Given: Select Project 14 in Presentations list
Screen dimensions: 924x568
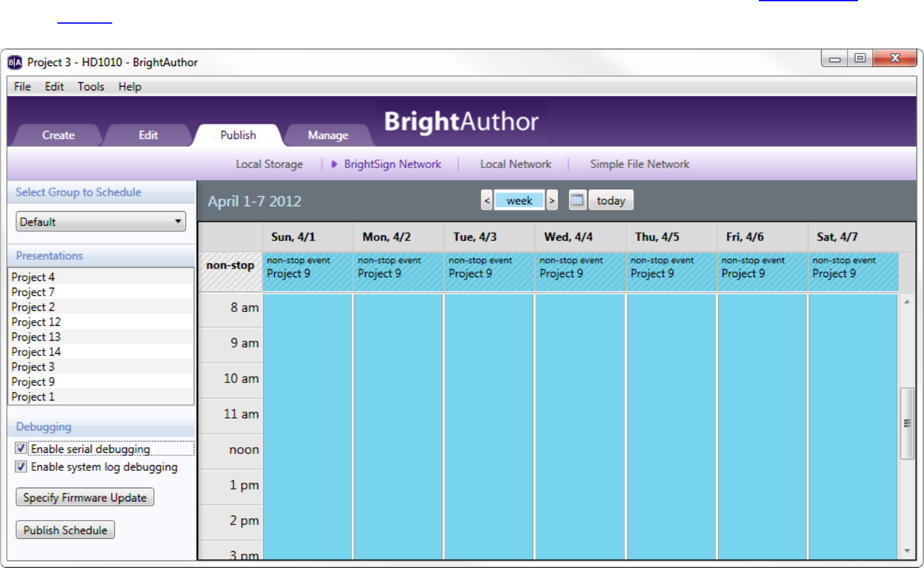Looking at the screenshot, I should 101,351.
